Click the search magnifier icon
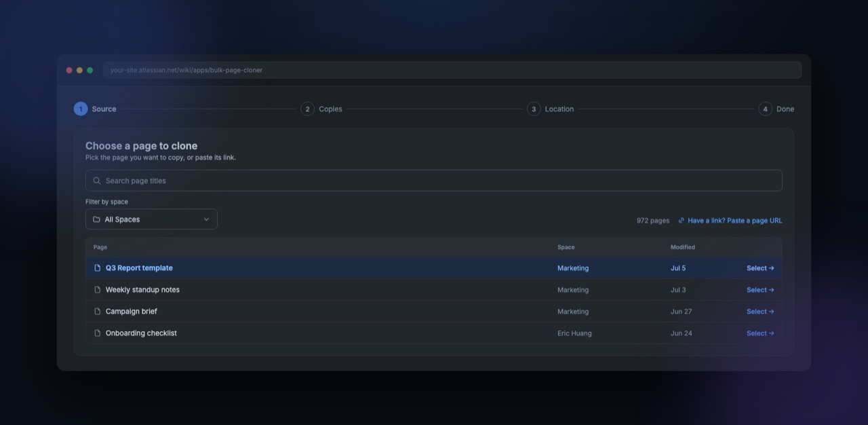Viewport: 868px width, 425px height. (x=97, y=181)
